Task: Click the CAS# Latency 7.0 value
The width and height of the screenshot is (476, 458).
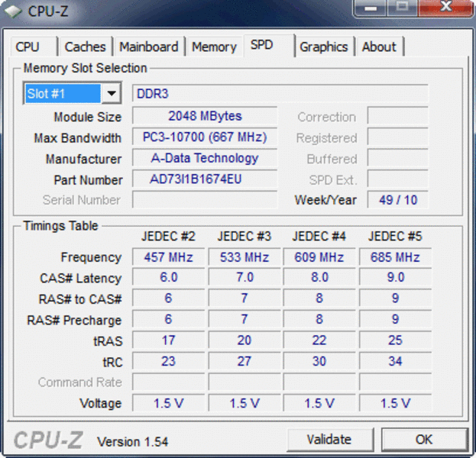Action: (244, 278)
